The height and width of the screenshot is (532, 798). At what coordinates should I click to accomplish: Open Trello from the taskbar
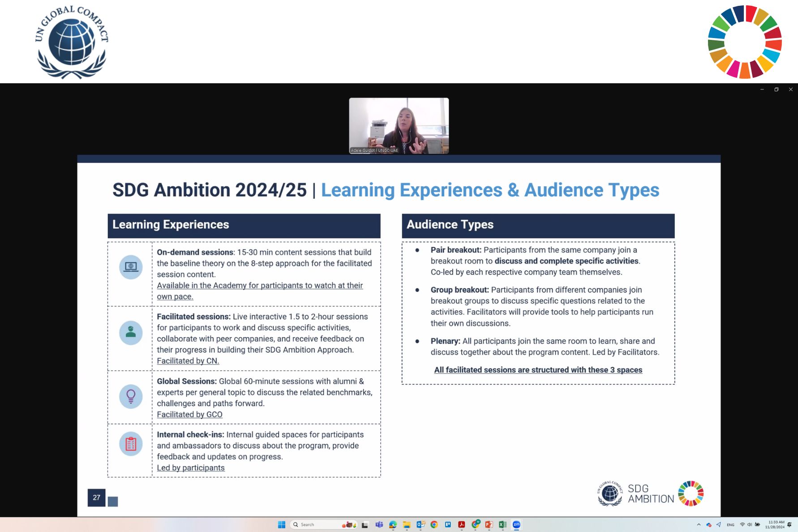(448, 524)
